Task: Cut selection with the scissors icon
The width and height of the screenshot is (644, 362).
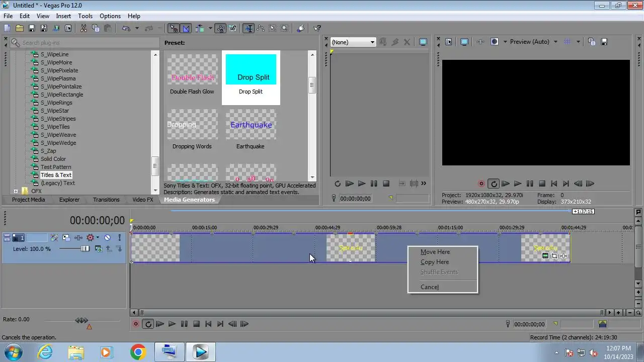Action: point(84,29)
